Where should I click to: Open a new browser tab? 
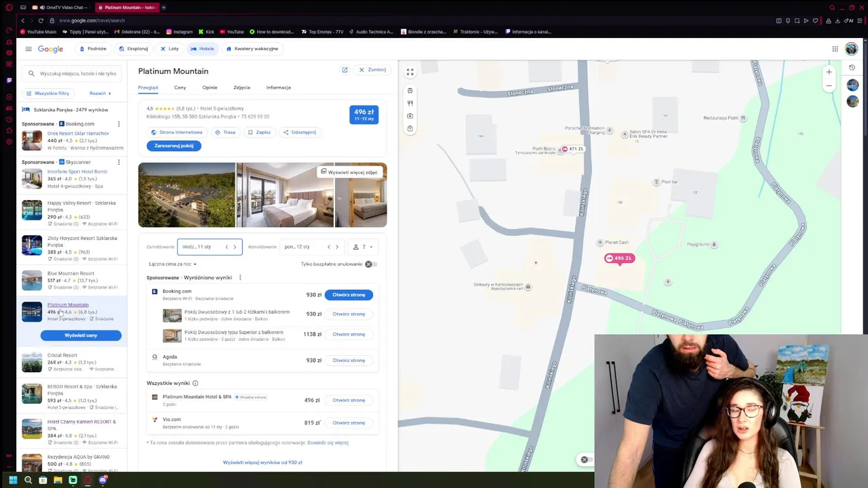click(163, 7)
